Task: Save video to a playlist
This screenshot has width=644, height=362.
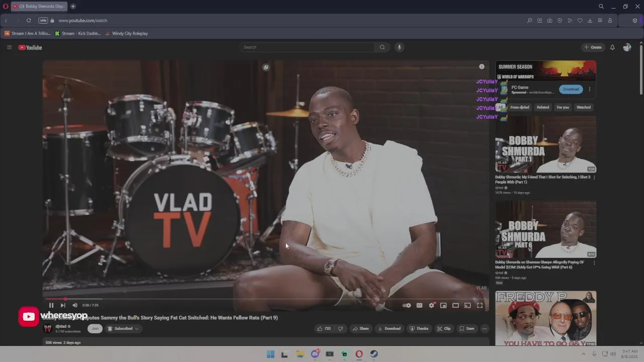Action: [x=467, y=329]
